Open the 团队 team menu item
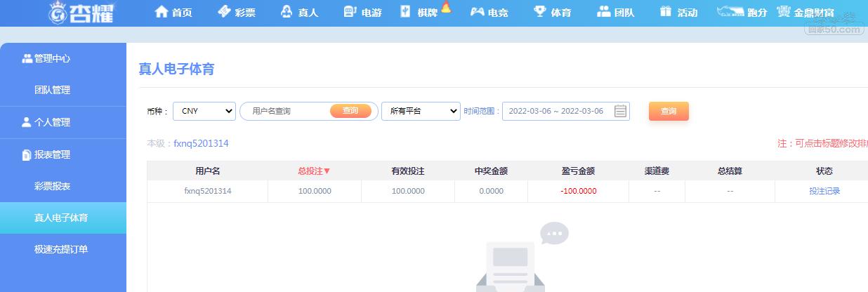Image resolution: width=868 pixels, height=292 pixels. coord(615,12)
